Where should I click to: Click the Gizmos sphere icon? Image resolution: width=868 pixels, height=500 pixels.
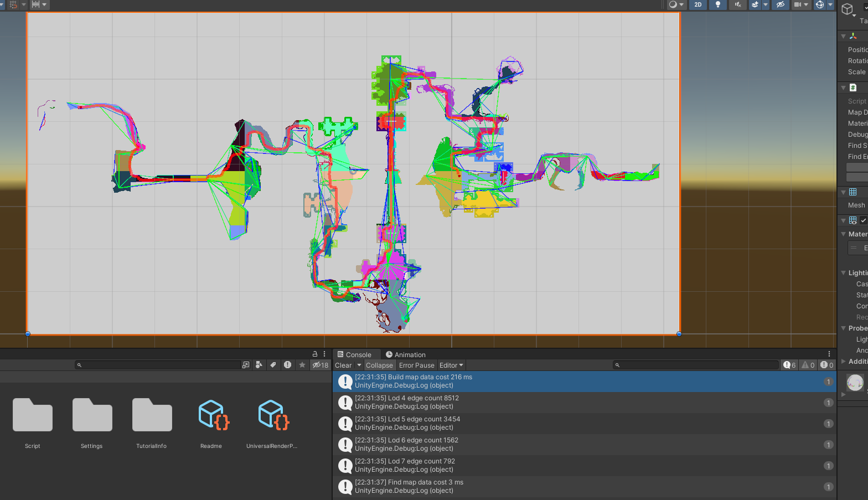pyautogui.click(x=820, y=4)
